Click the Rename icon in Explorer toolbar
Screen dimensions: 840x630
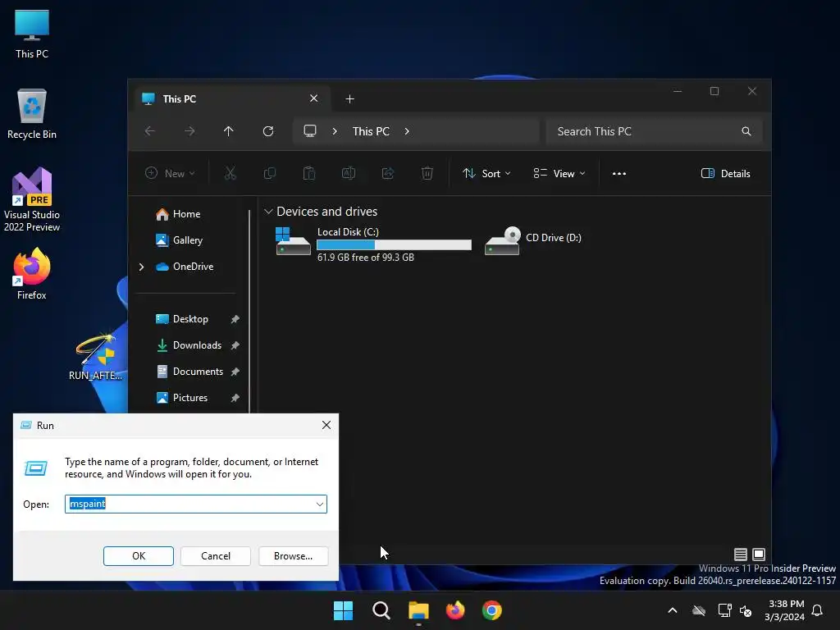348,173
